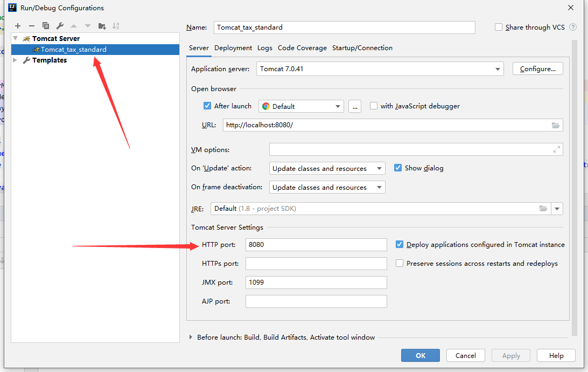The image size is (588, 372).
Task: Remove the selected configuration with minus icon
Action: click(31, 26)
